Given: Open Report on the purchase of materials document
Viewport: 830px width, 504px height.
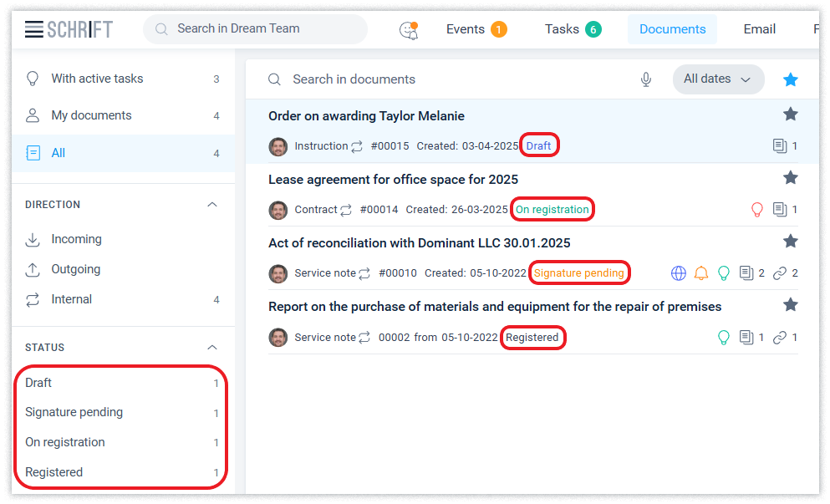Looking at the screenshot, I should (494, 307).
